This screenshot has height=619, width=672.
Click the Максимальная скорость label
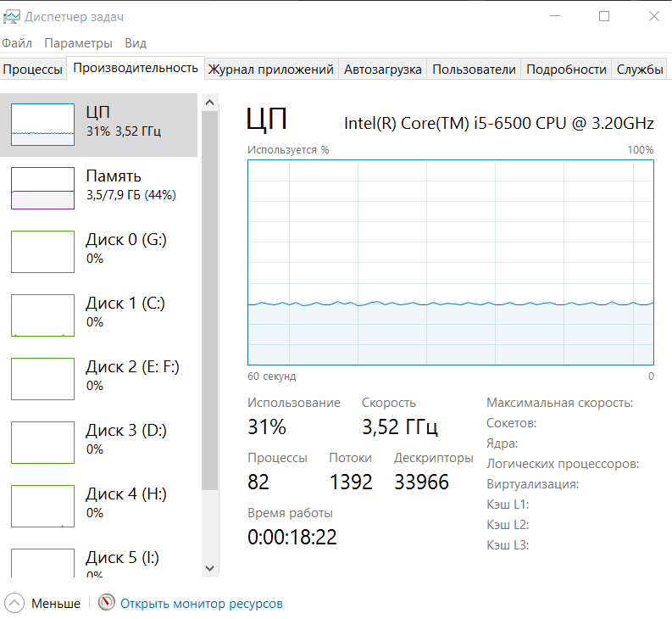click(559, 403)
